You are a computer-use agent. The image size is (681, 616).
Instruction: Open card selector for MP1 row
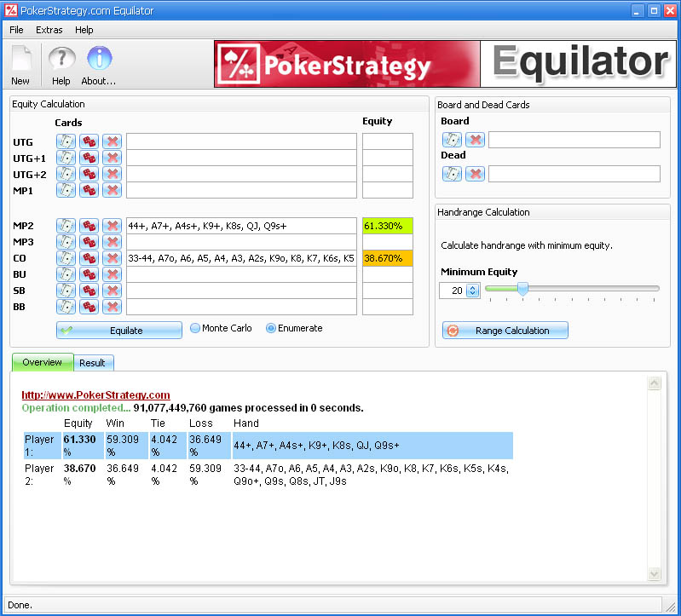pyautogui.click(x=66, y=190)
